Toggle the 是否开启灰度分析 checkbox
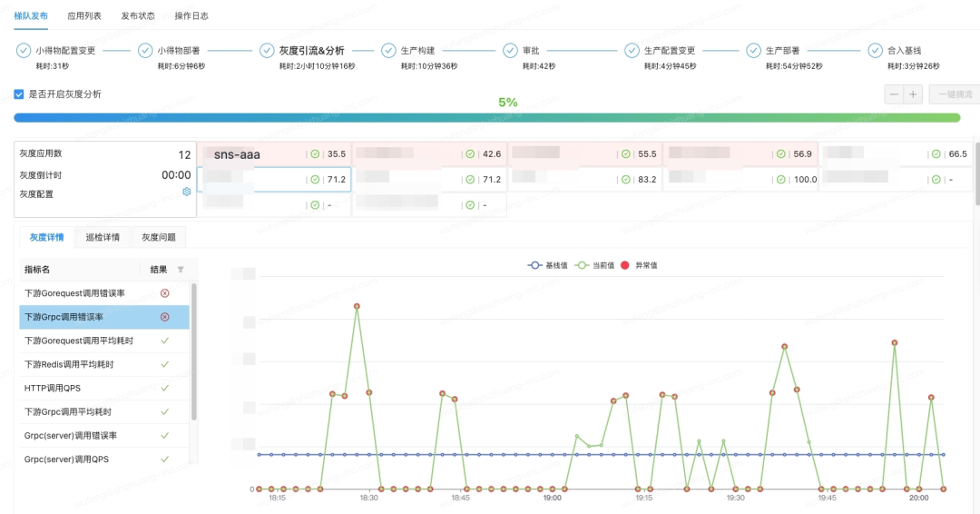The image size is (980, 514). tap(19, 94)
